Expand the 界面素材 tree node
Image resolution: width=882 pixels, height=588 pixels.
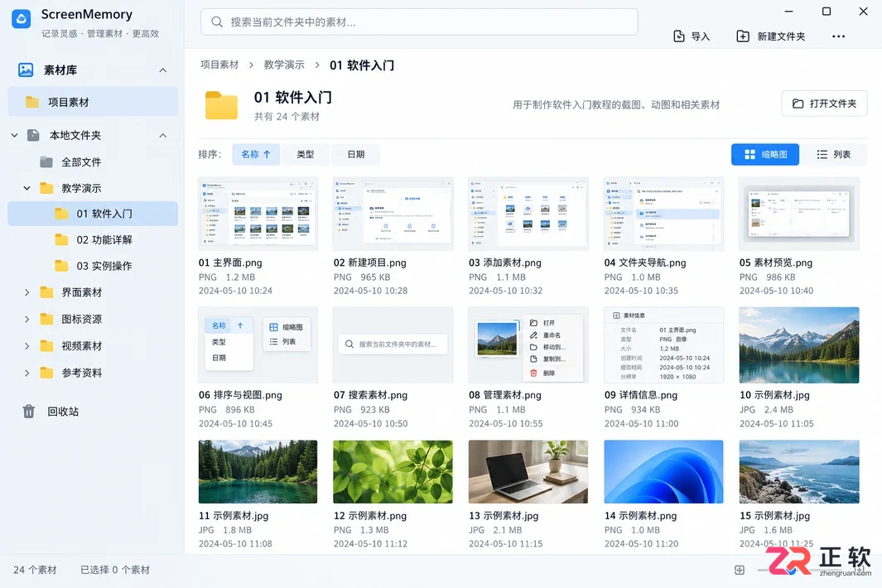(x=27, y=292)
